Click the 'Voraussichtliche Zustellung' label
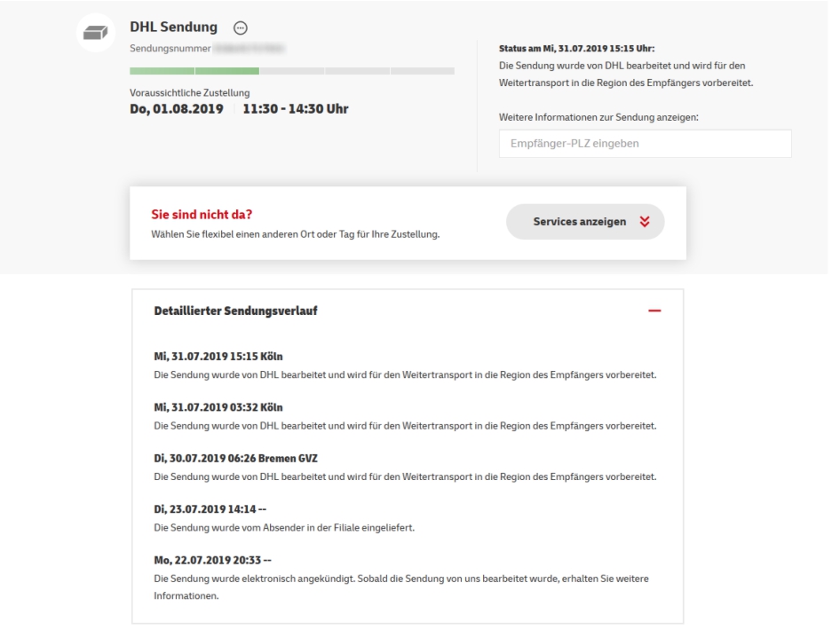Image resolution: width=840 pixels, height=630 pixels. (x=190, y=92)
